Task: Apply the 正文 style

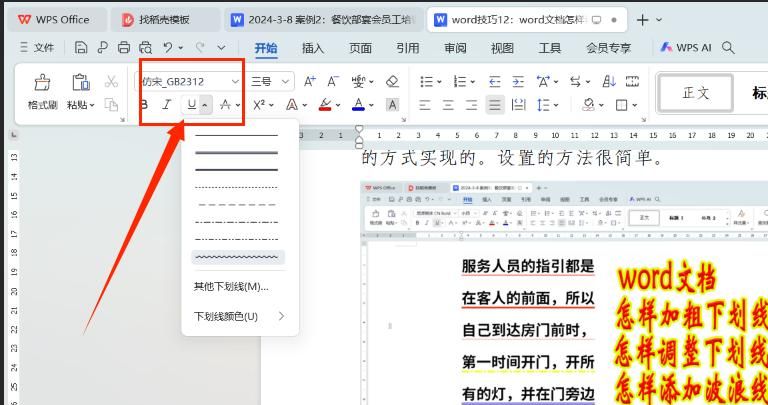Action: point(696,93)
